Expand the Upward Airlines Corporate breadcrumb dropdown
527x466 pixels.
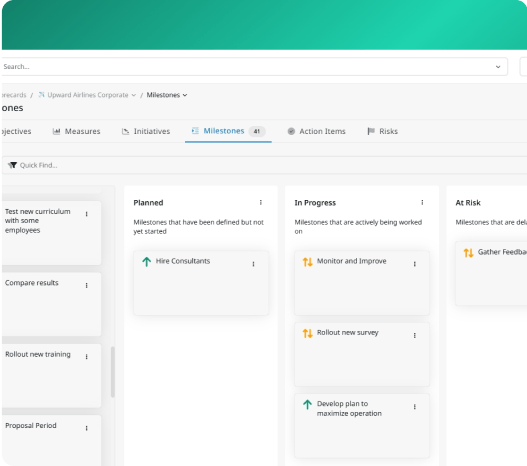coord(134,95)
